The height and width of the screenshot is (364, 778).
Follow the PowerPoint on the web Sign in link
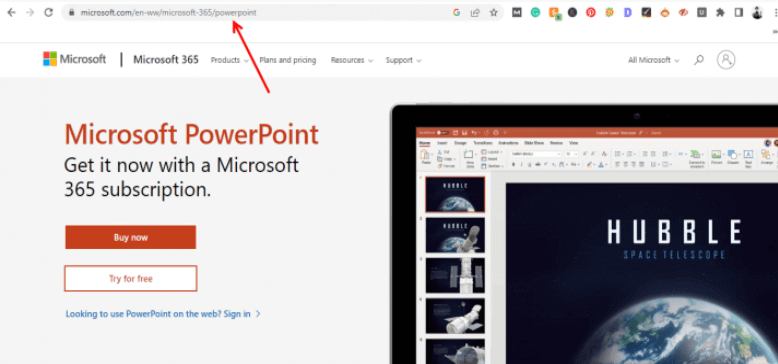[163, 314]
